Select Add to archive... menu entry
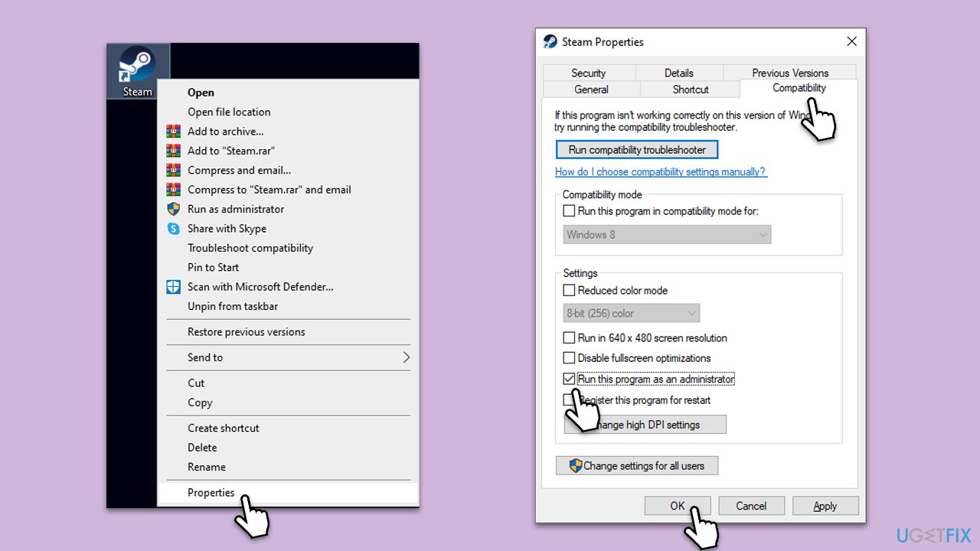The width and height of the screenshot is (980, 551). click(x=288, y=132)
